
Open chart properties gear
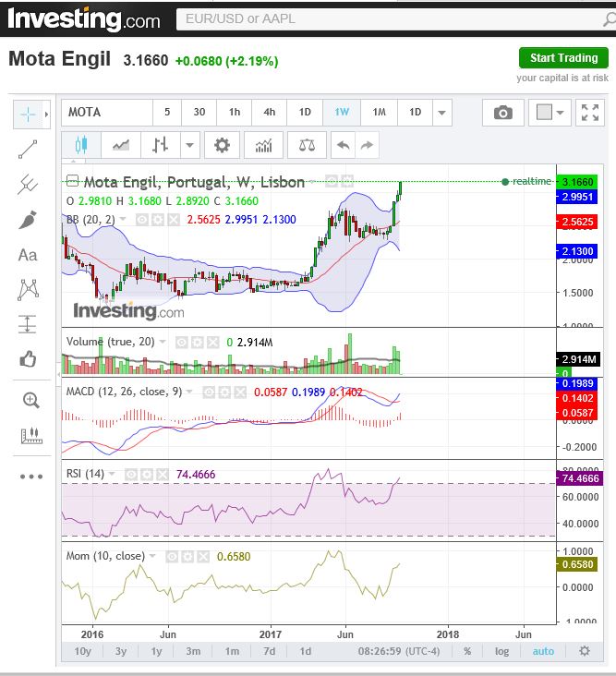[x=222, y=145]
